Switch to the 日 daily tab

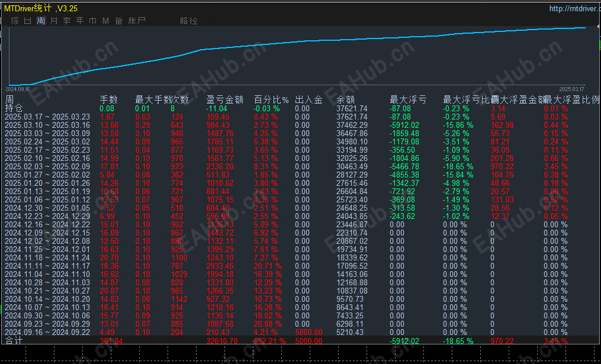(x=28, y=21)
